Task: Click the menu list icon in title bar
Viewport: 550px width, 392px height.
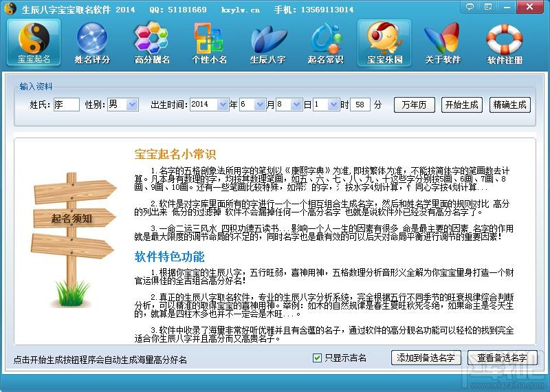Action: pos(488,7)
